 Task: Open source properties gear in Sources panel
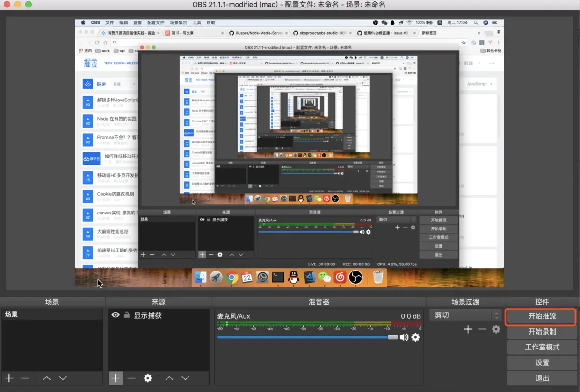(x=148, y=378)
